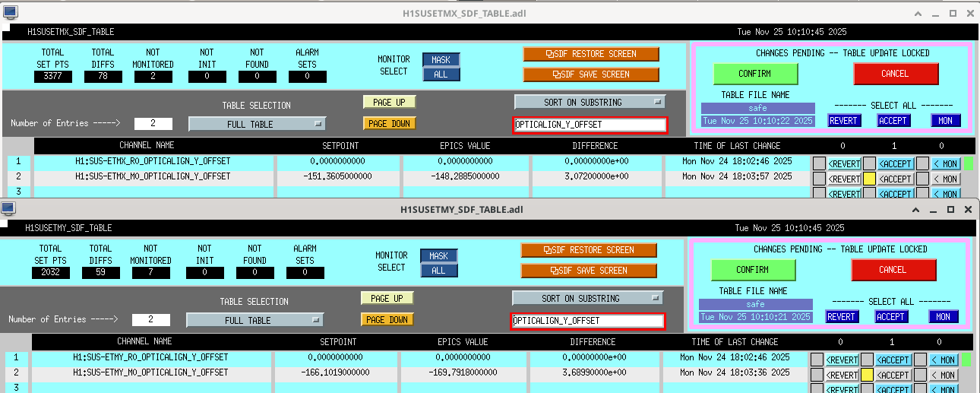Screen dimensions: 980x393
Task: Expand the FULL TABLE dropdown in ETMX window
Action: 258,124
